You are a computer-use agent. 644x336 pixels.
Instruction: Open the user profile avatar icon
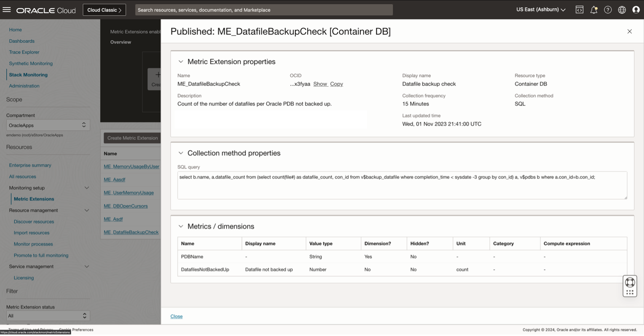point(636,10)
